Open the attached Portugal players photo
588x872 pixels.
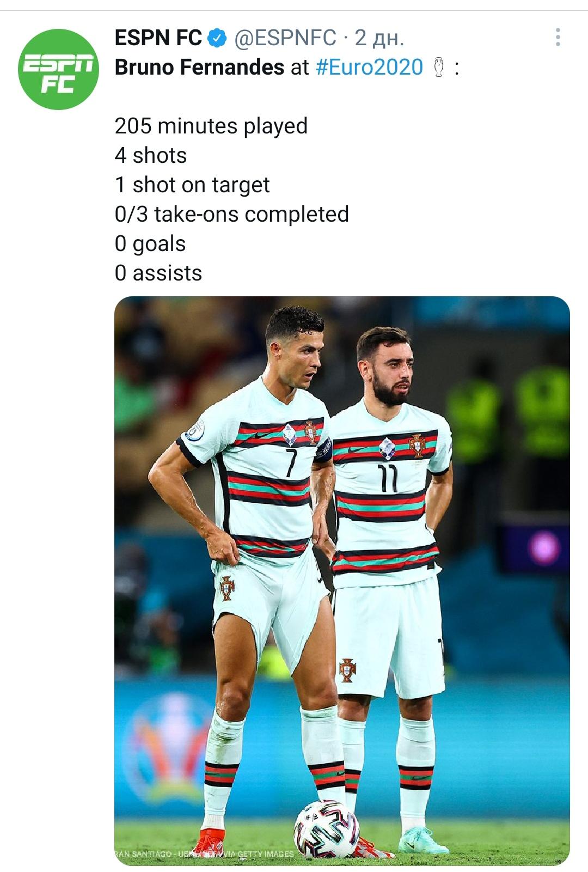pyautogui.click(x=342, y=581)
